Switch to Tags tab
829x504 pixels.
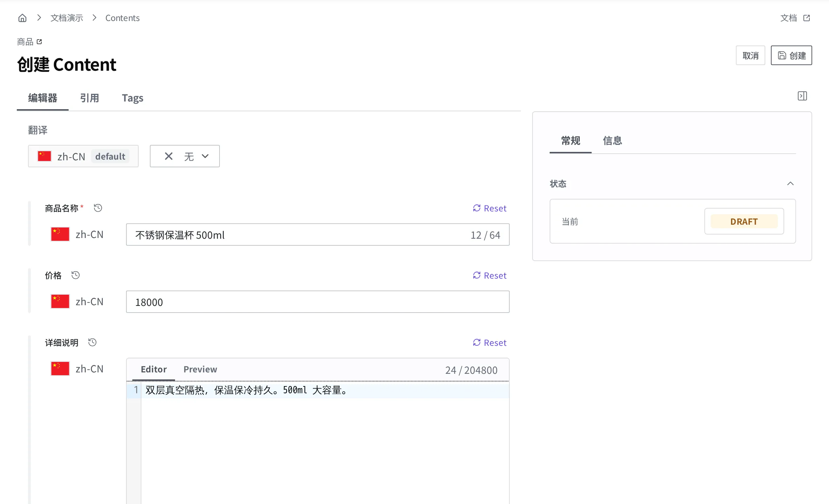click(x=133, y=98)
